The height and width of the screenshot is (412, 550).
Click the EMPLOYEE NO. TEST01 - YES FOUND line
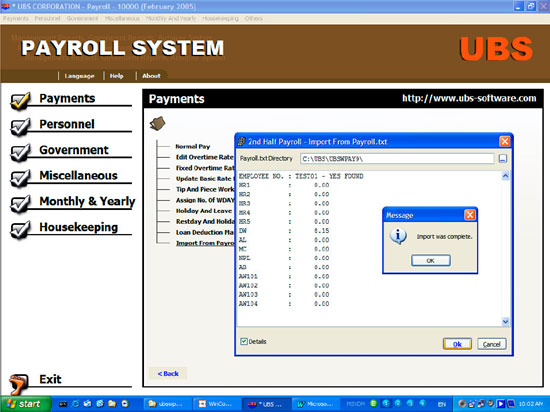pos(301,176)
